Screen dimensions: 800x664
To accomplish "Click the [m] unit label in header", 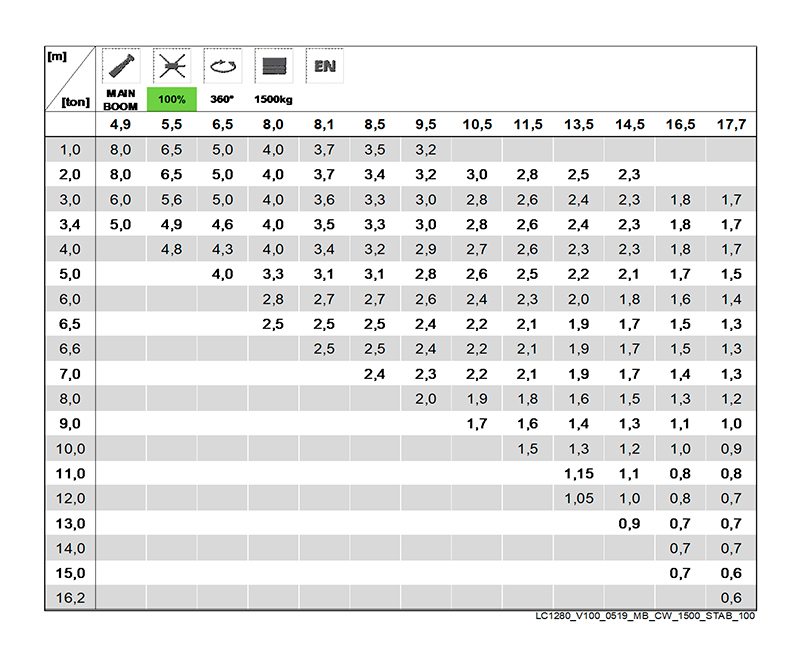I will tap(58, 56).
